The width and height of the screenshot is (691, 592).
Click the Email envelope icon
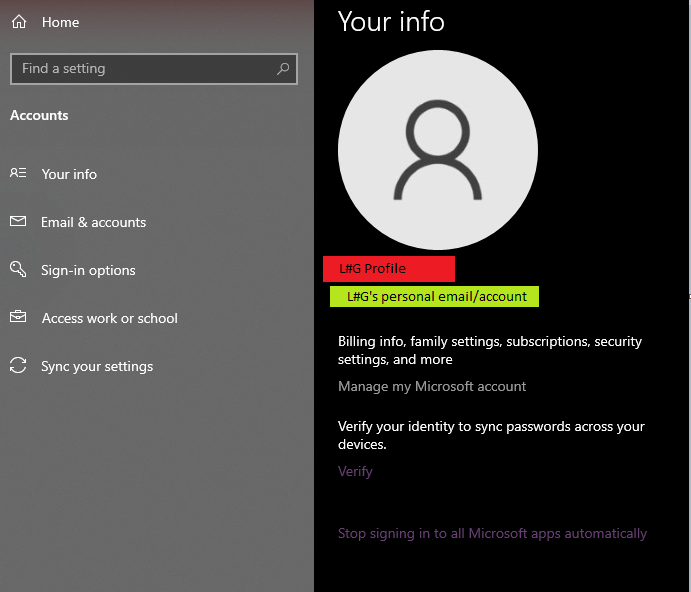click(x=18, y=221)
